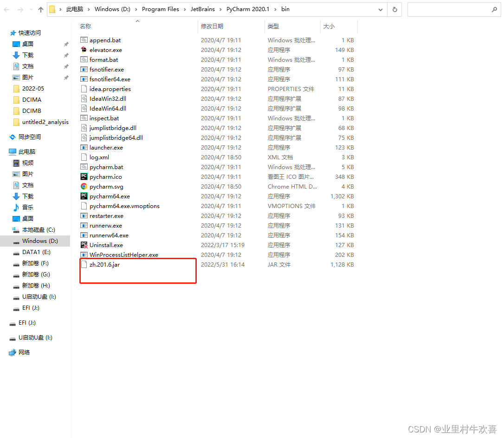Open the 2022-05 folder in sidebar
This screenshot has width=504, height=438.
[x=33, y=88]
